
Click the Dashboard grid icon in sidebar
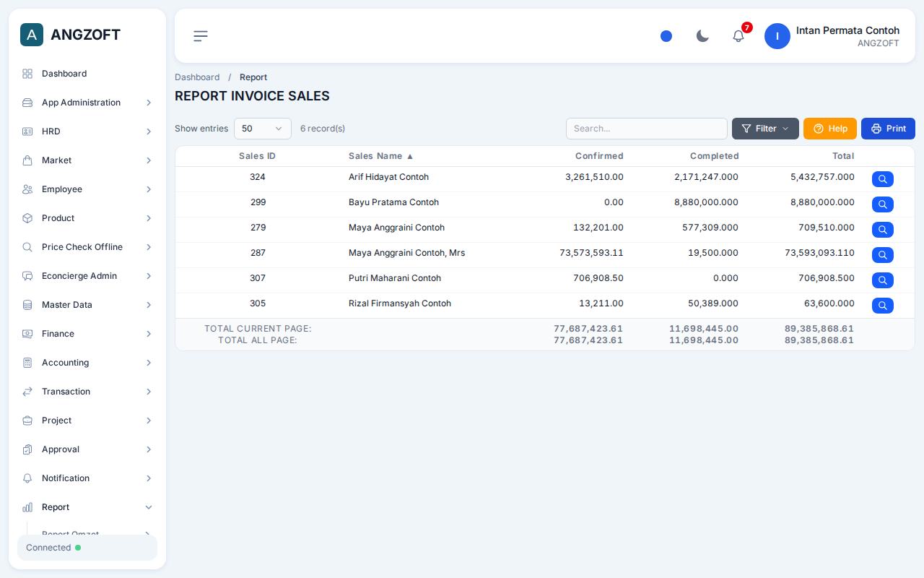(x=27, y=74)
